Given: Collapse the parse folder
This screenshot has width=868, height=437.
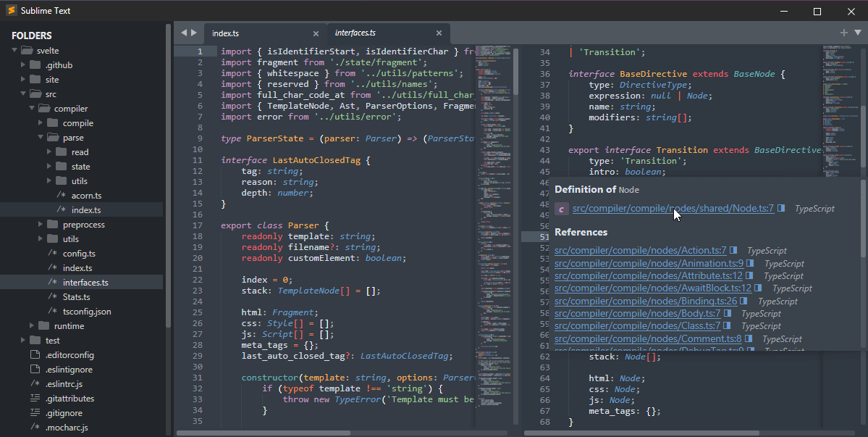Looking at the screenshot, I should (41, 137).
